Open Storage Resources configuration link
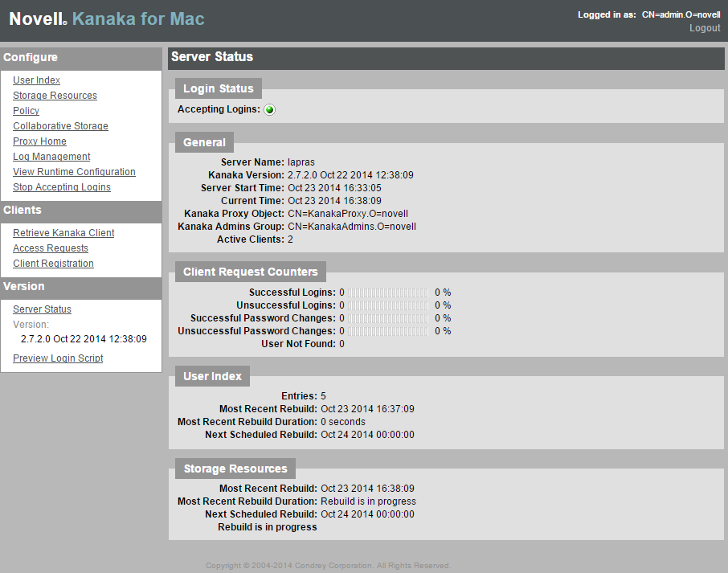Viewport: 728px width, 573px height. (55, 95)
